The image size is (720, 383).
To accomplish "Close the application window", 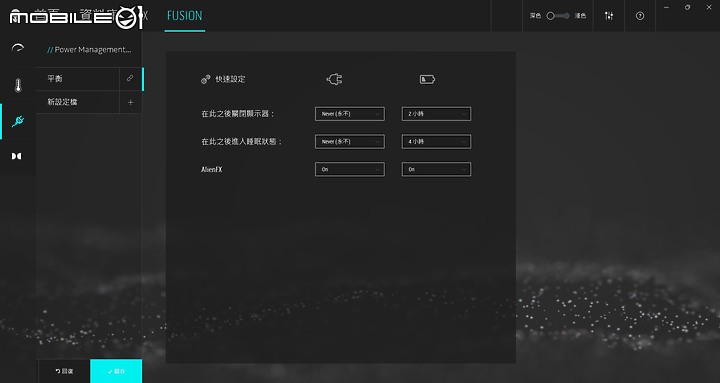I will tap(709, 7).
